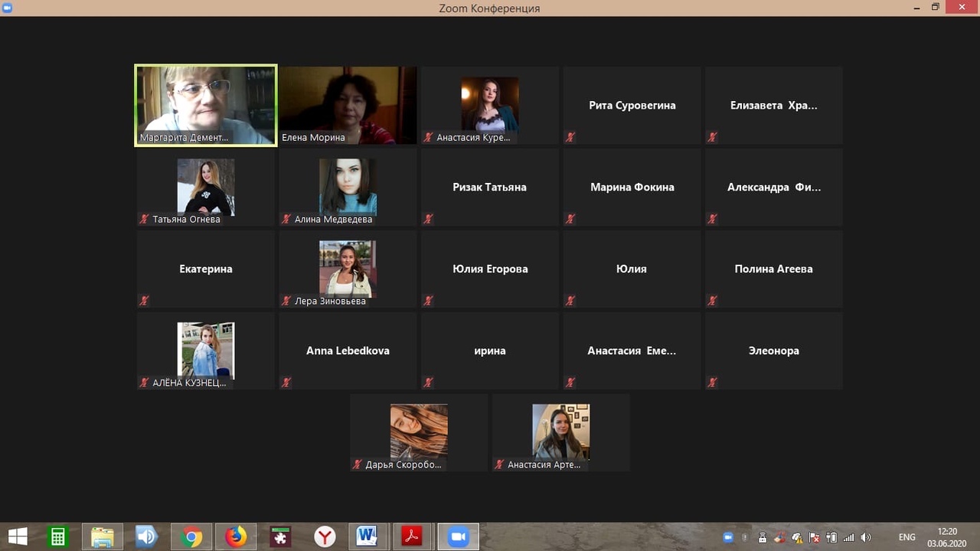Image resolution: width=980 pixels, height=551 pixels.
Task: Click muted mic icon on Полина Агеева tile
Action: (x=713, y=301)
